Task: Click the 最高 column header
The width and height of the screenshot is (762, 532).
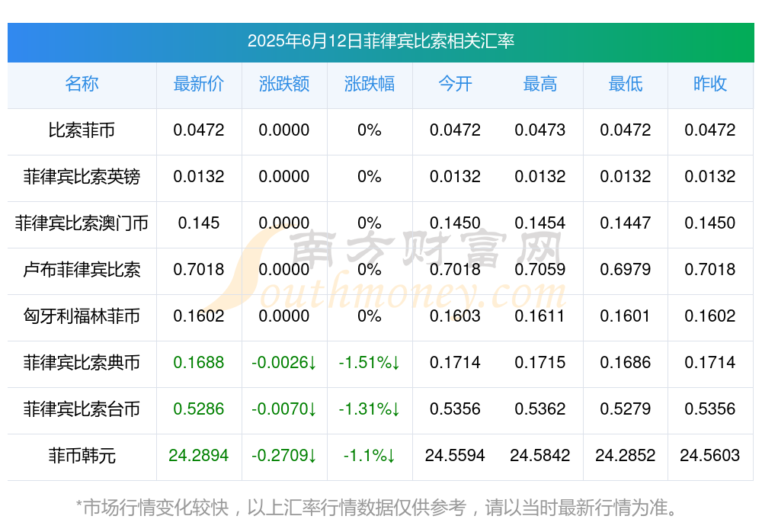Action: pos(540,84)
